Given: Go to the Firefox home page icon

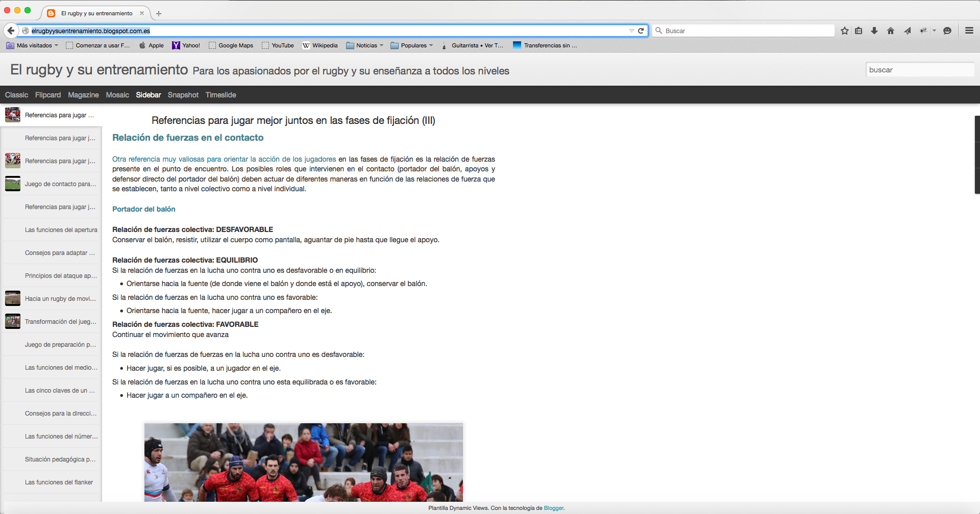Looking at the screenshot, I should pyautogui.click(x=891, y=31).
